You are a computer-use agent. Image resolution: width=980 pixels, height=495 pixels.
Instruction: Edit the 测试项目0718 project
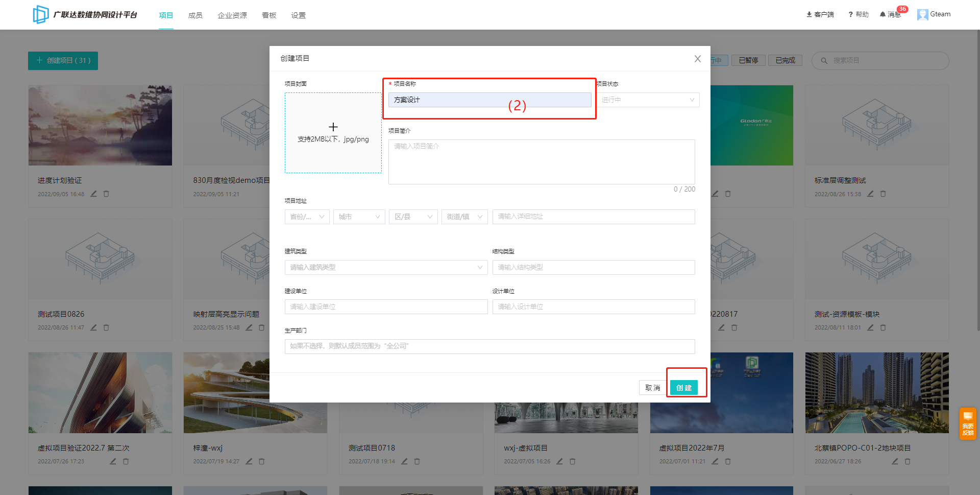404,461
